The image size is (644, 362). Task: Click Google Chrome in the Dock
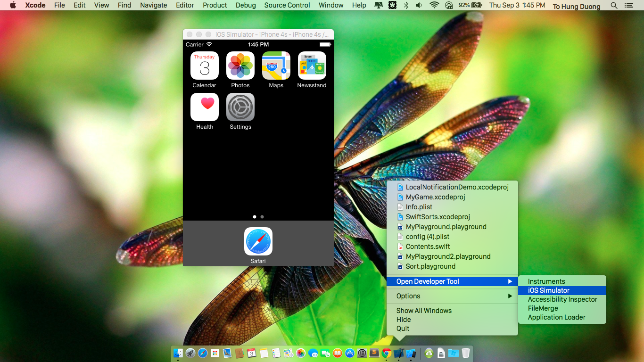coord(387,353)
